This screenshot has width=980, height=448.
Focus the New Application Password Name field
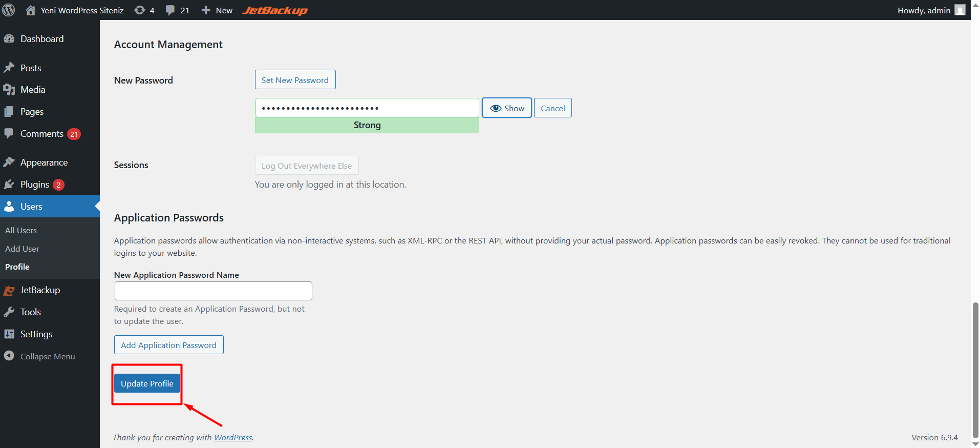coord(213,291)
